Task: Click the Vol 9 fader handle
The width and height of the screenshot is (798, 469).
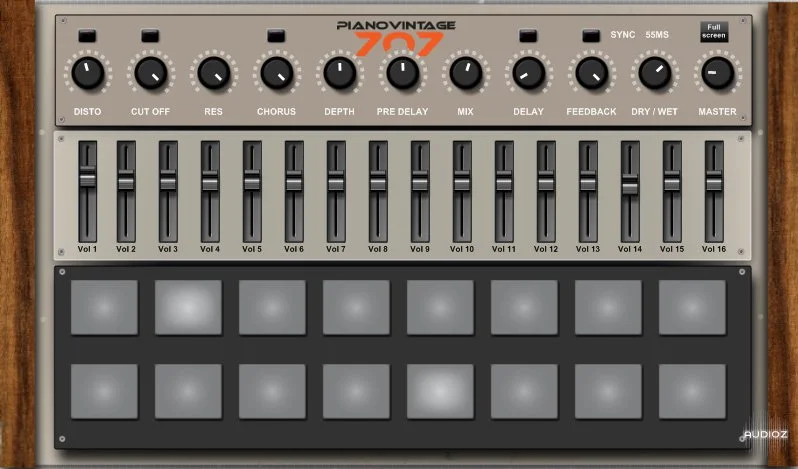Action: pyautogui.click(x=420, y=181)
